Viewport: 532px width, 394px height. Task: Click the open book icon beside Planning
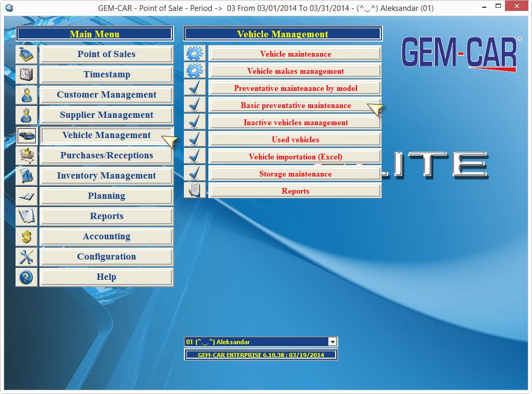click(26, 196)
